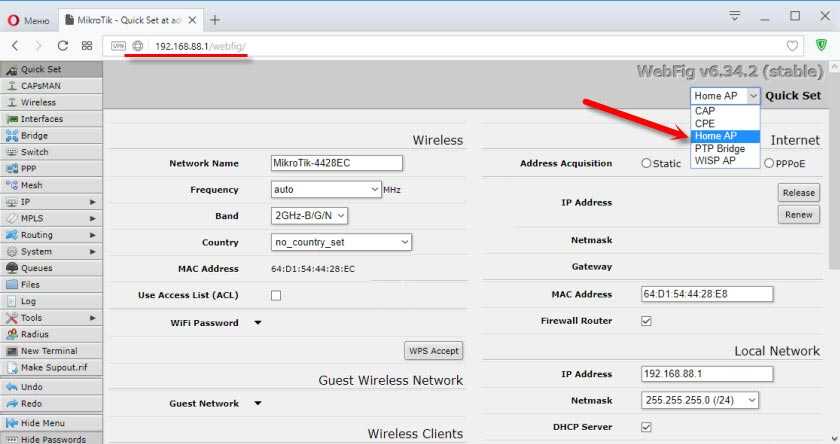Open the Wireless sidebar menu item
This screenshot has width=840, height=444.
pyautogui.click(x=39, y=102)
